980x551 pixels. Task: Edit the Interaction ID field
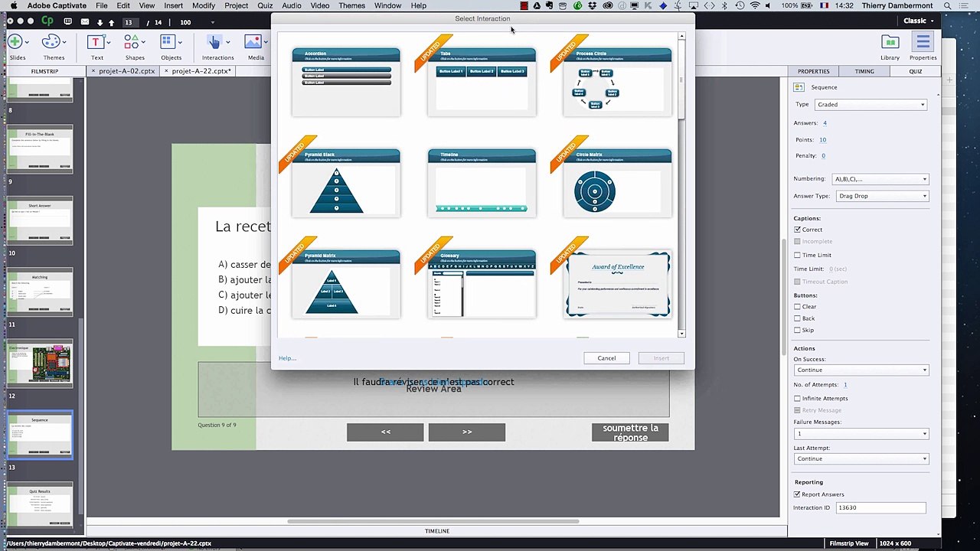coord(880,507)
